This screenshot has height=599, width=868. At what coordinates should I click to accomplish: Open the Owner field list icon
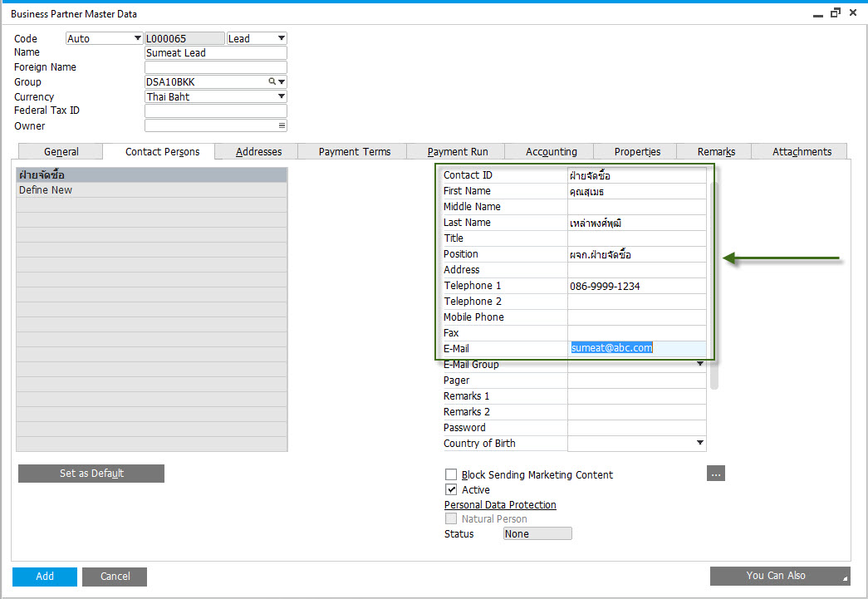pyautogui.click(x=282, y=125)
